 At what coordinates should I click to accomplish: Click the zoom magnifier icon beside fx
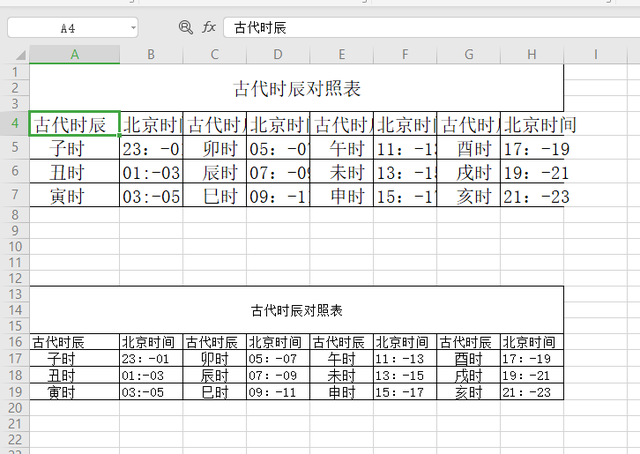186,27
